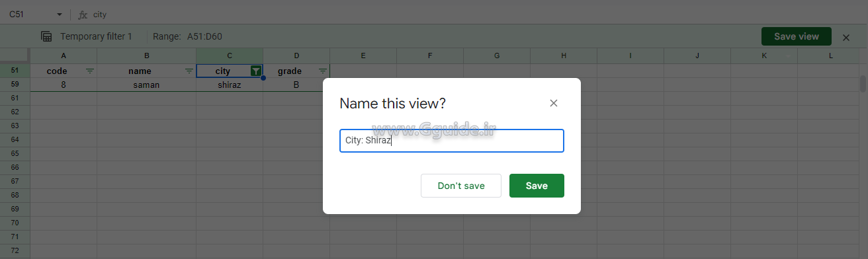
Task: Click the cell with grade B
Action: (x=296, y=85)
